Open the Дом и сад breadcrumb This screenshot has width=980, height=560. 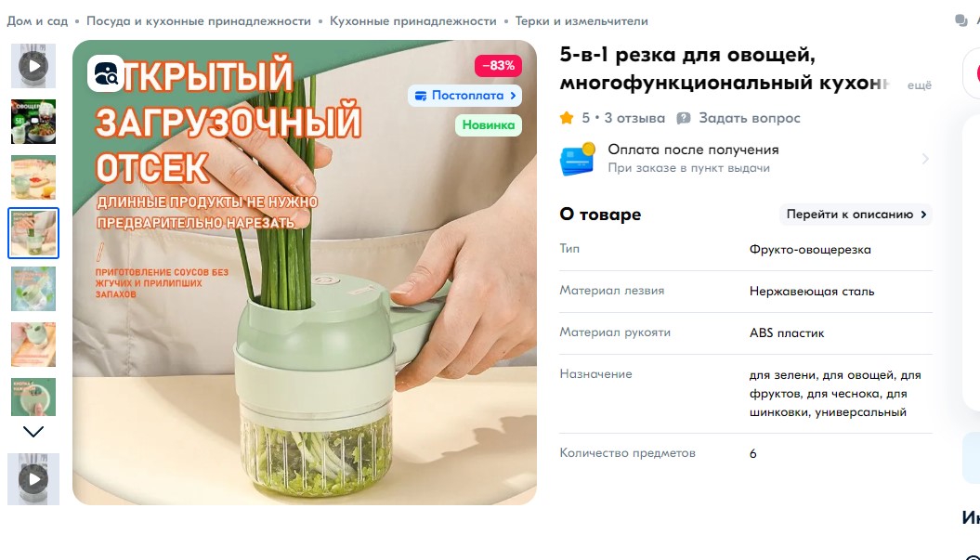coord(37,20)
